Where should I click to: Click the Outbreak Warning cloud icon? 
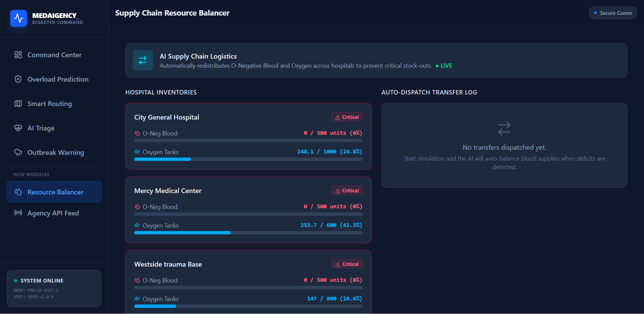18,152
